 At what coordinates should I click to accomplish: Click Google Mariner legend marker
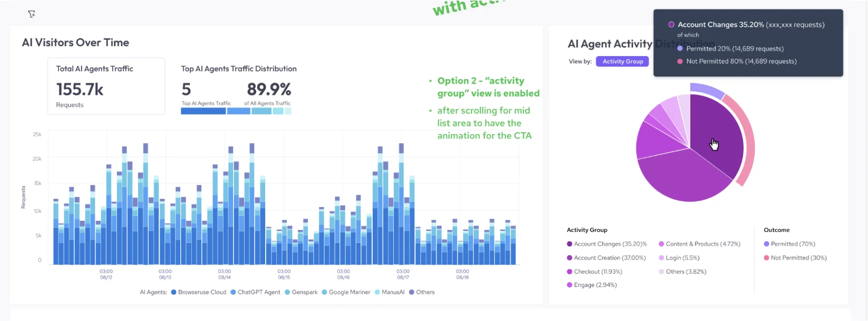[325, 292]
